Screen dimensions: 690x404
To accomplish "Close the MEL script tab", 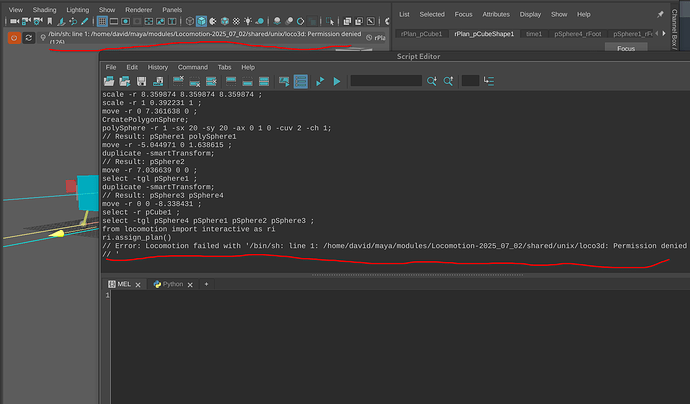I will [138, 285].
